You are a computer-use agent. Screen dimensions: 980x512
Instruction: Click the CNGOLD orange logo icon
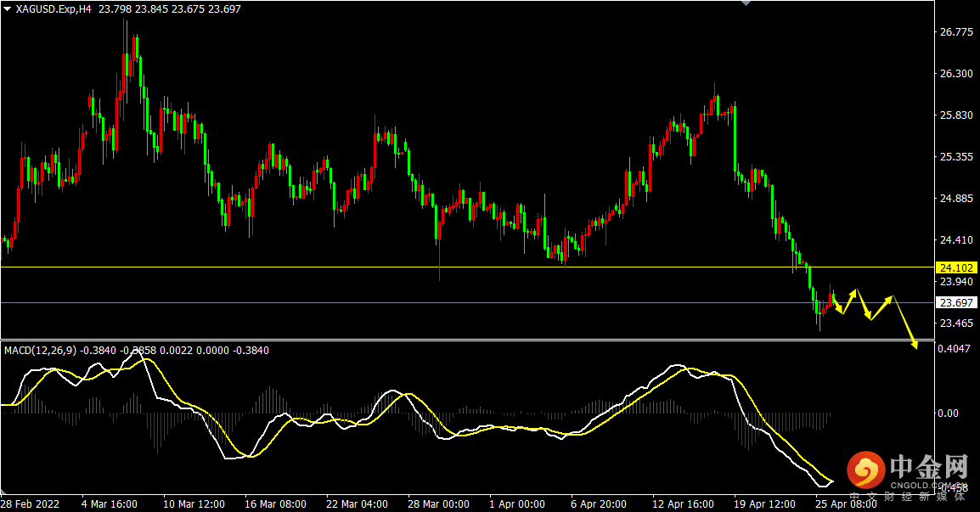(x=865, y=470)
